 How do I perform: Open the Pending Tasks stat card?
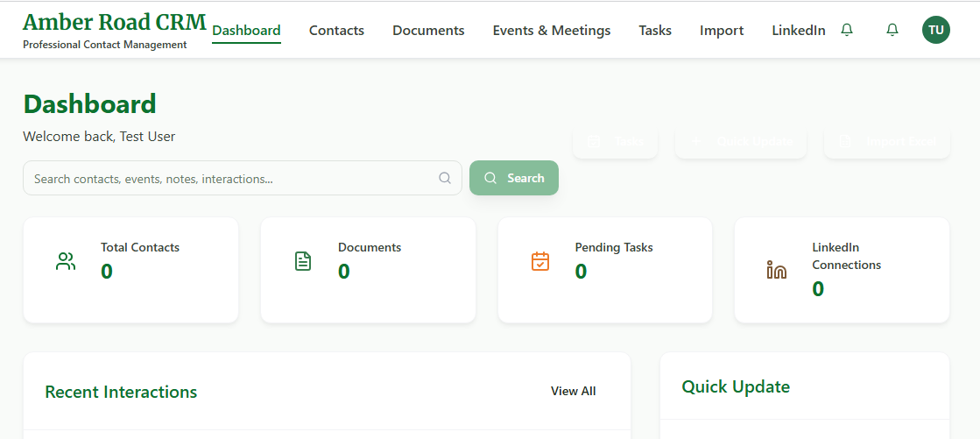pos(605,270)
